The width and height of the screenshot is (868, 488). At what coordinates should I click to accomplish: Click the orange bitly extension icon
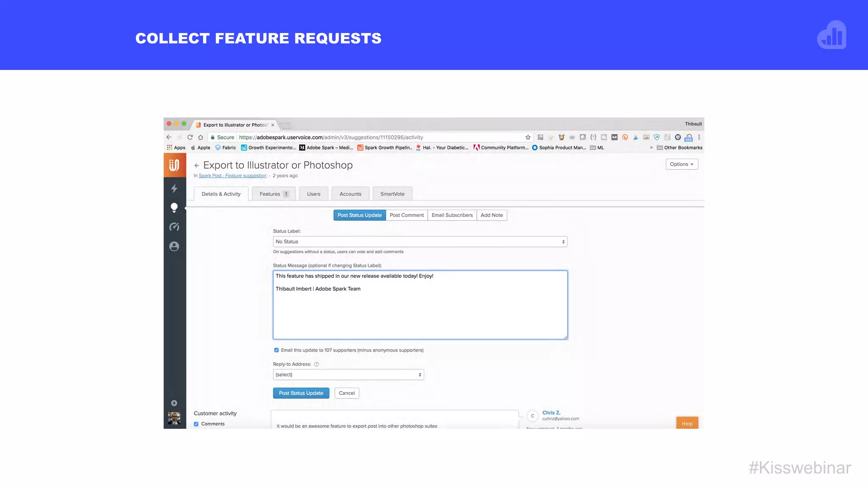click(x=625, y=137)
